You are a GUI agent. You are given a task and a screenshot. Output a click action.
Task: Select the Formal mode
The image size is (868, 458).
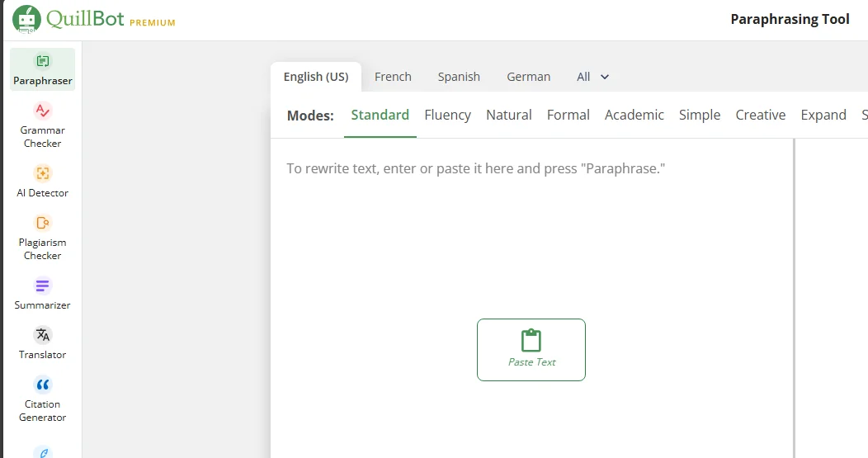point(568,115)
